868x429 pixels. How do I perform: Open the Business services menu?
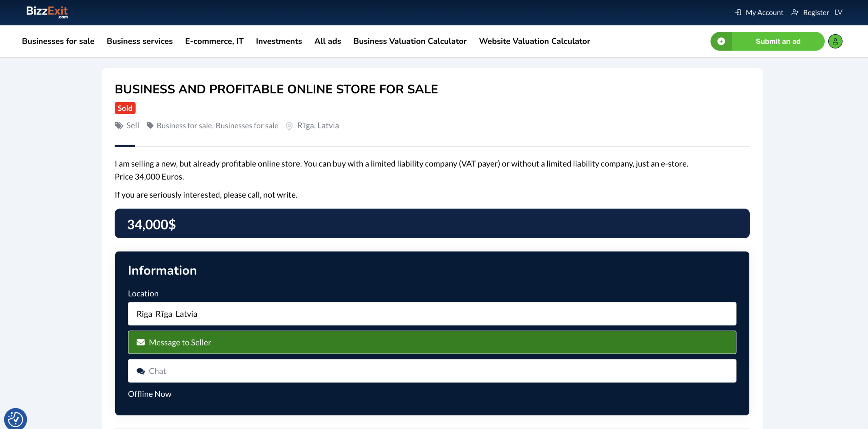[140, 41]
